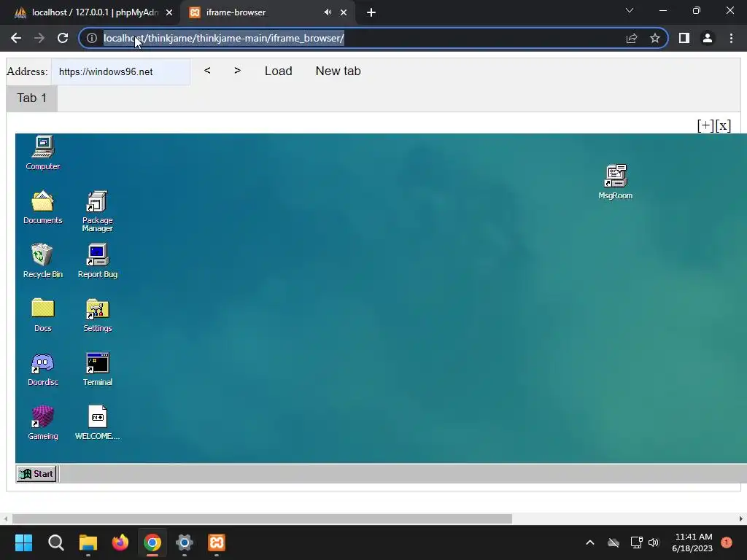Open the clock and date display

pyautogui.click(x=692, y=542)
